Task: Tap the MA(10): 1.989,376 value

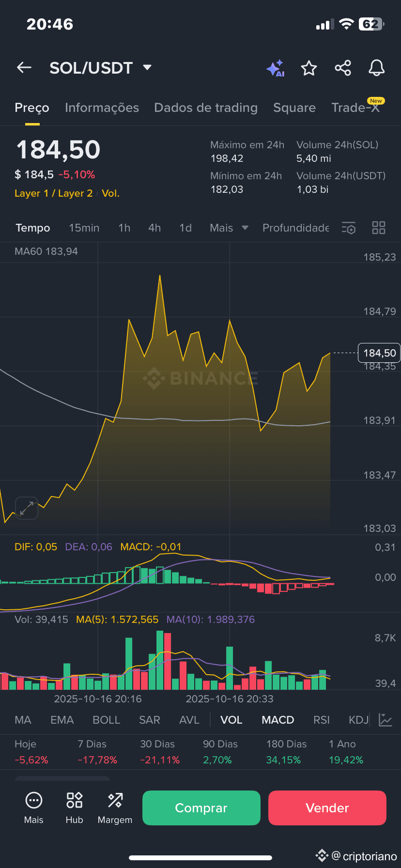Action: click(211, 620)
